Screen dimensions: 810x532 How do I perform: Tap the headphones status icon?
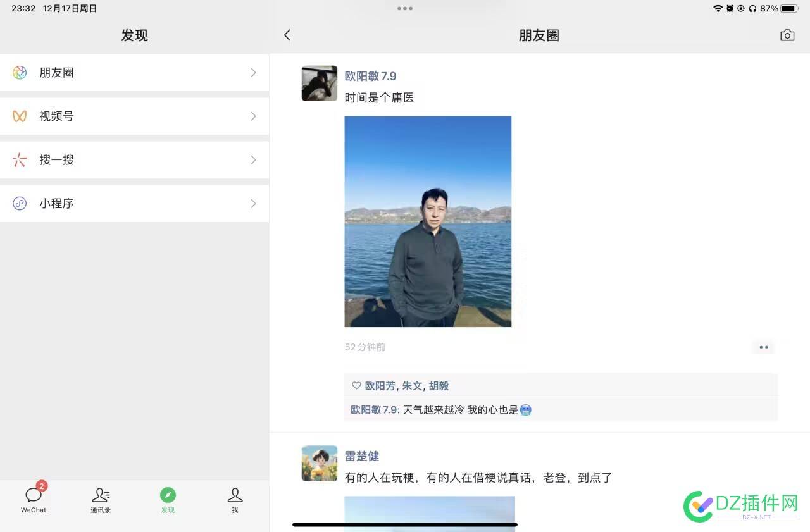tap(752, 9)
